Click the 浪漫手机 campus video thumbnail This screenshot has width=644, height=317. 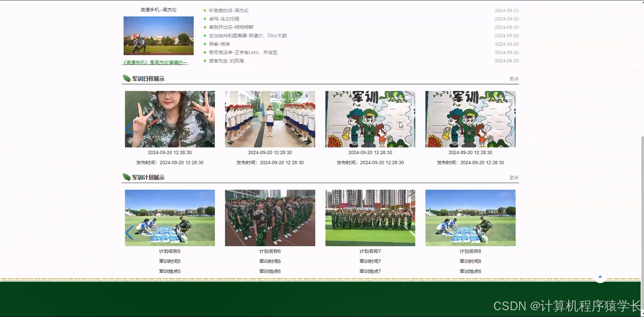click(158, 36)
